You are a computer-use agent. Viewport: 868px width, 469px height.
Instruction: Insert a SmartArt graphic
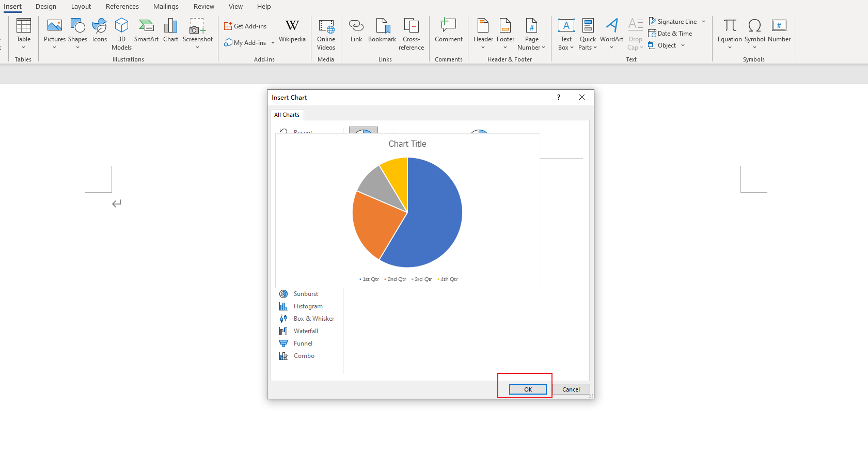[146, 31]
